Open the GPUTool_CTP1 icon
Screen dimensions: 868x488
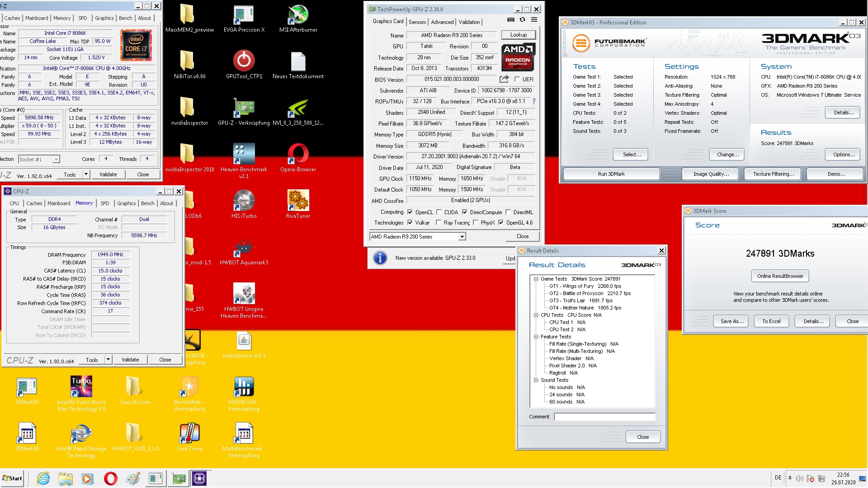pyautogui.click(x=244, y=65)
